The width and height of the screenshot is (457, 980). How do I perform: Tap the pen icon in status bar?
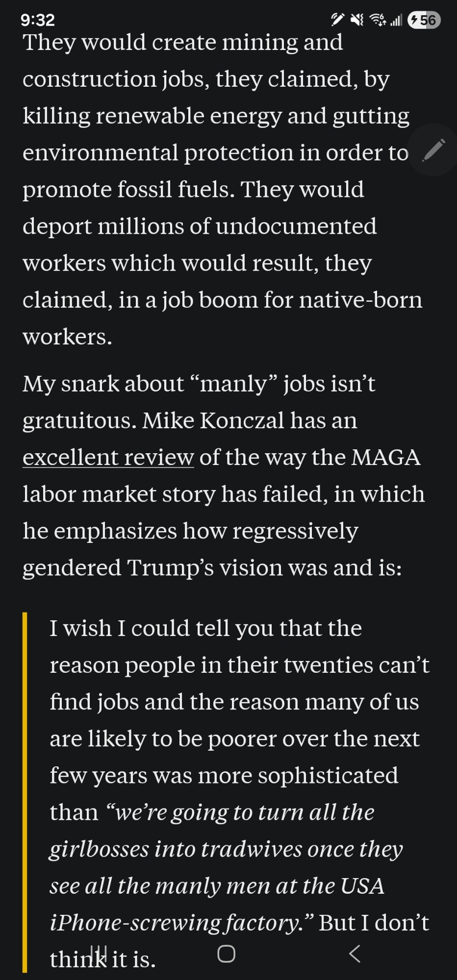pos(337,20)
